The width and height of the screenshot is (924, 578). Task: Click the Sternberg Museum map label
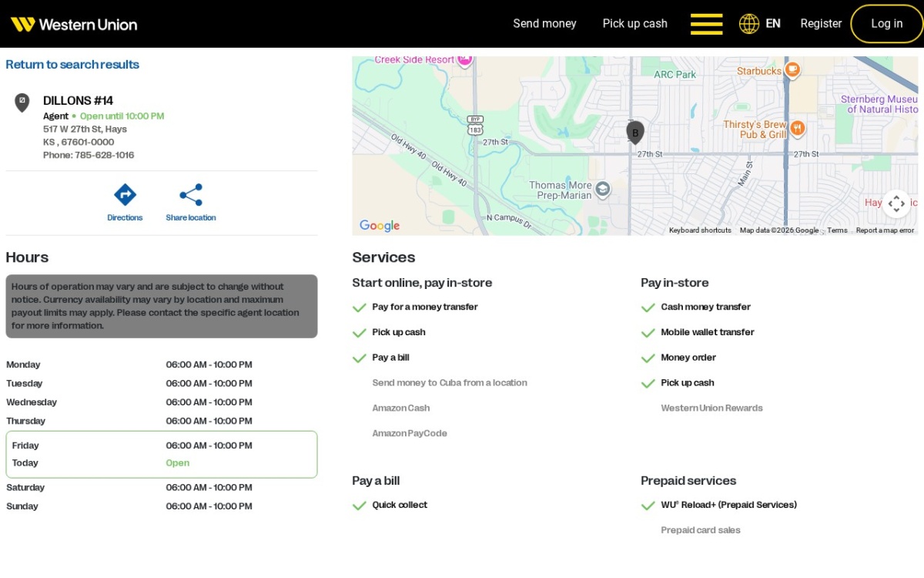coord(879,104)
